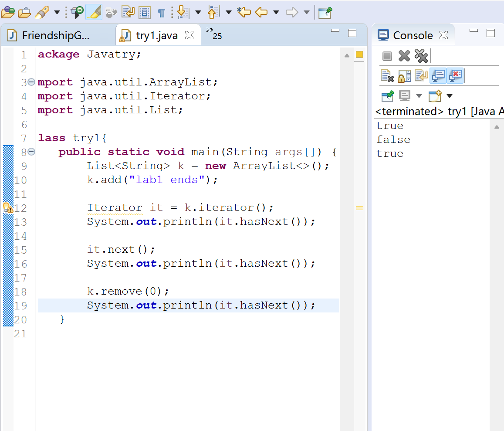504x431 pixels.
Task: Collapse the main method fold on line 8
Action: [31, 152]
